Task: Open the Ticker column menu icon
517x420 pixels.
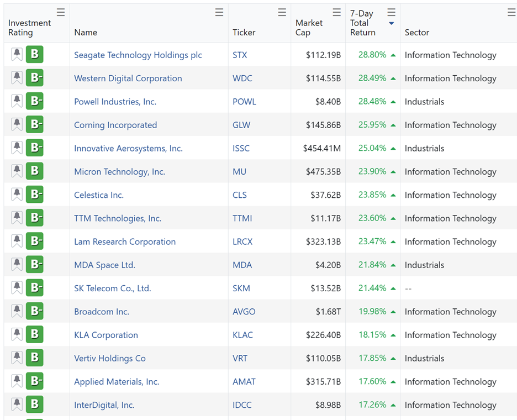Action: point(282,13)
